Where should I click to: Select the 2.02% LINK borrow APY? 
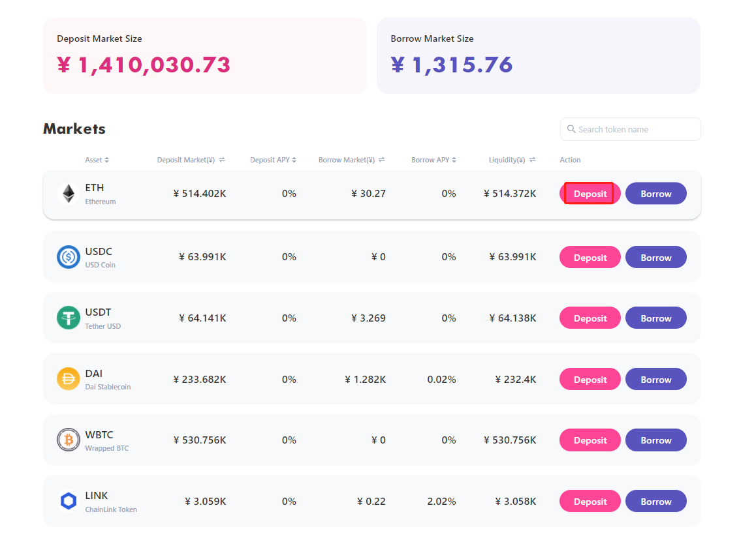coord(441,501)
